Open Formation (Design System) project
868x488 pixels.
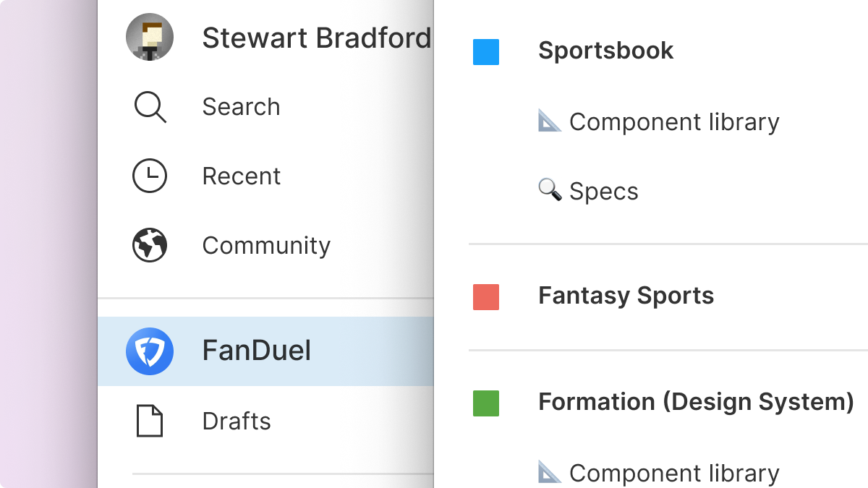click(696, 402)
